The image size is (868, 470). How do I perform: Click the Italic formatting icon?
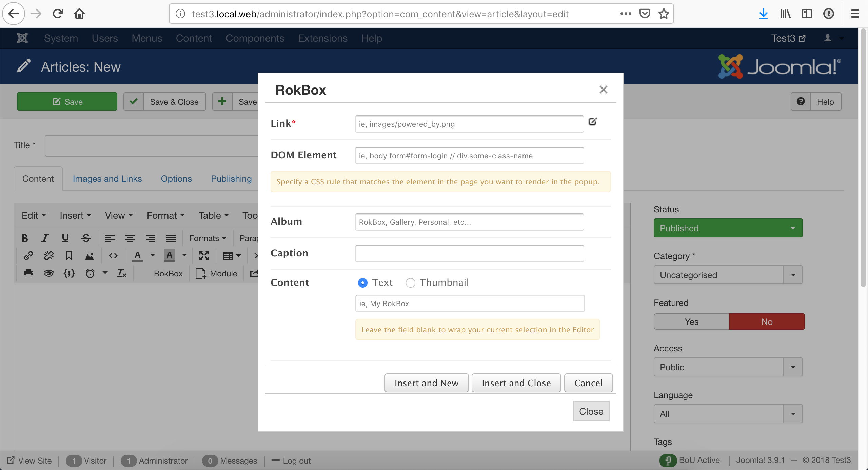[x=45, y=238]
